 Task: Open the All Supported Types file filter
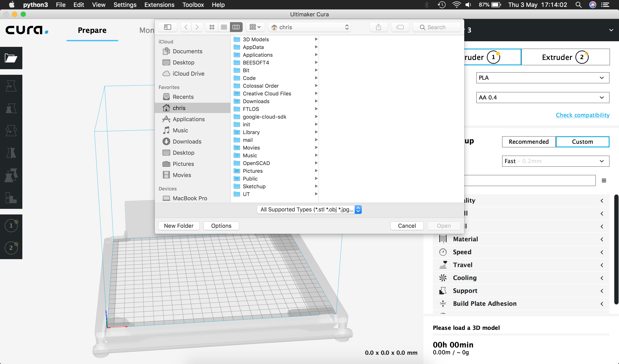[309, 210]
